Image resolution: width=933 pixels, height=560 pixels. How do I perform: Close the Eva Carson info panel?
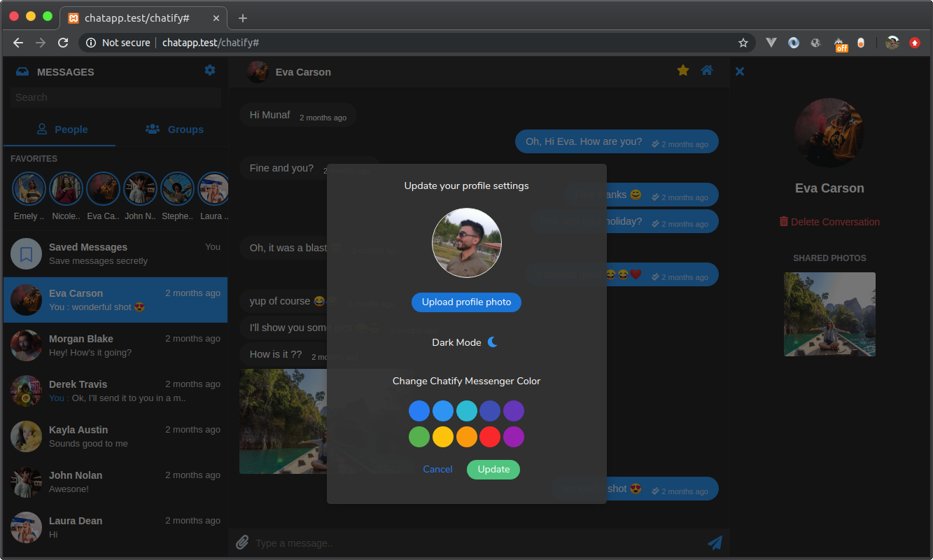(x=740, y=71)
